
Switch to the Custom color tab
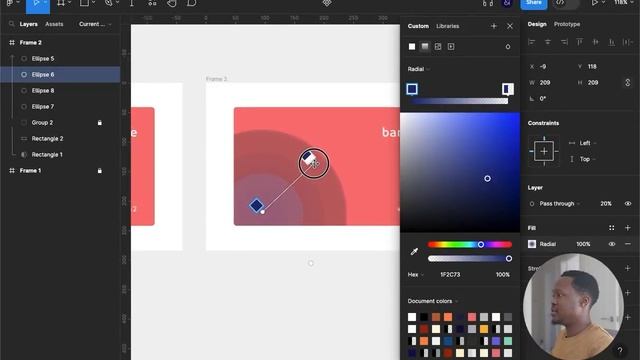coord(418,26)
